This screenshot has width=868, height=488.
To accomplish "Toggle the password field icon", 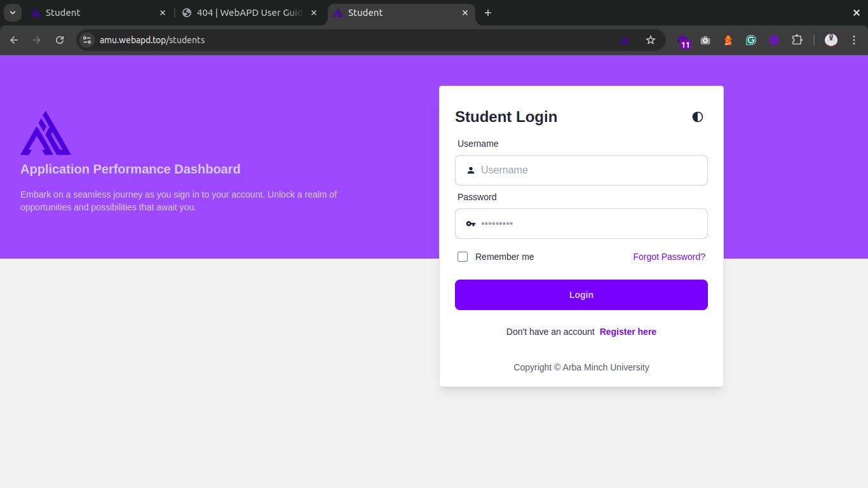I will point(471,224).
